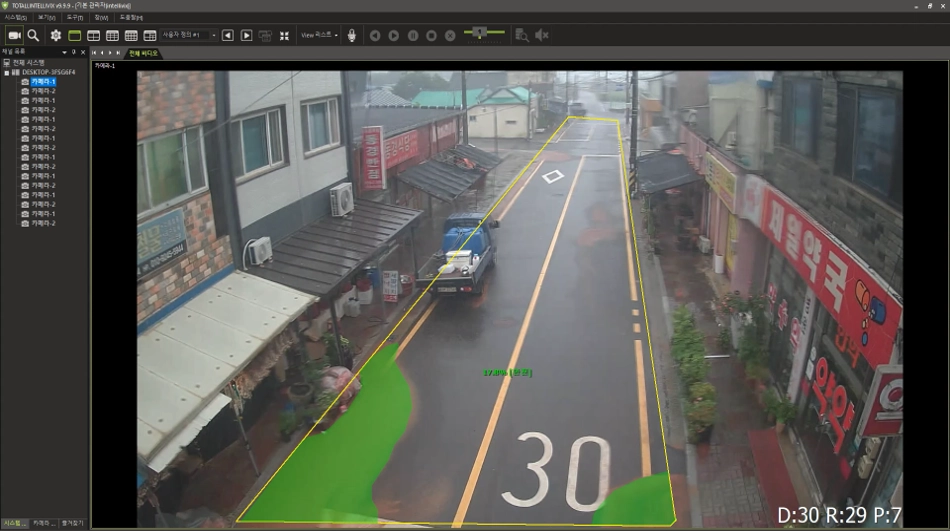This screenshot has height=531, width=950.
Task: Jump to the last tab arrow
Action: pyautogui.click(x=118, y=53)
